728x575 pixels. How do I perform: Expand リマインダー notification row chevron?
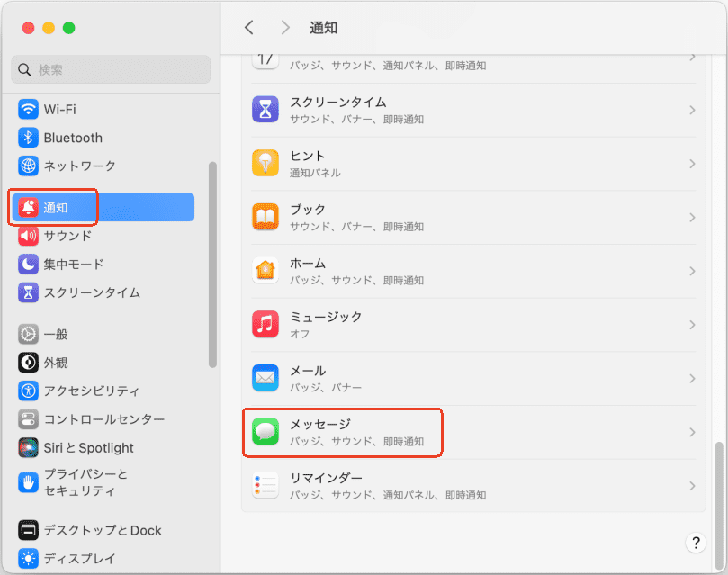[692, 486]
